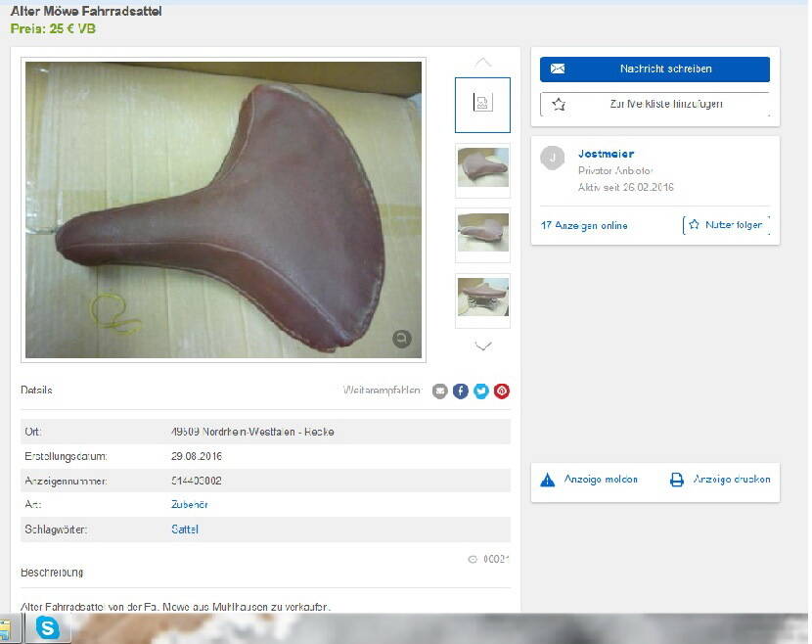The image size is (812, 644).
Task: Click the warning triangle report icon
Action: [548, 480]
